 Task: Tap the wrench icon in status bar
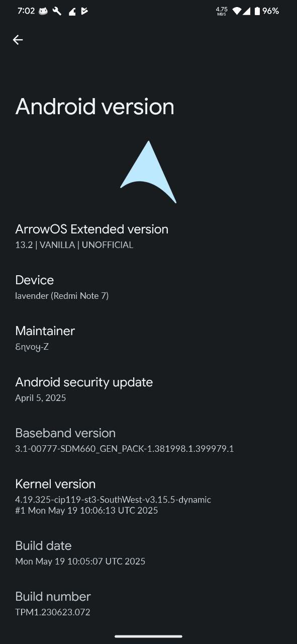click(x=57, y=11)
